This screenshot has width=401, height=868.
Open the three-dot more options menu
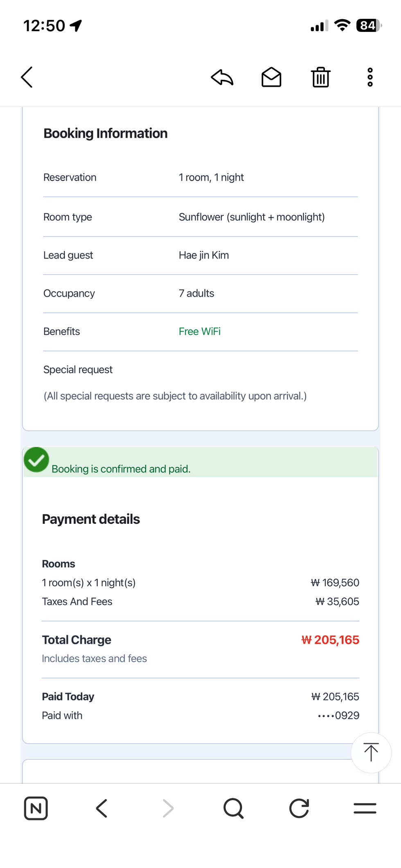click(370, 77)
